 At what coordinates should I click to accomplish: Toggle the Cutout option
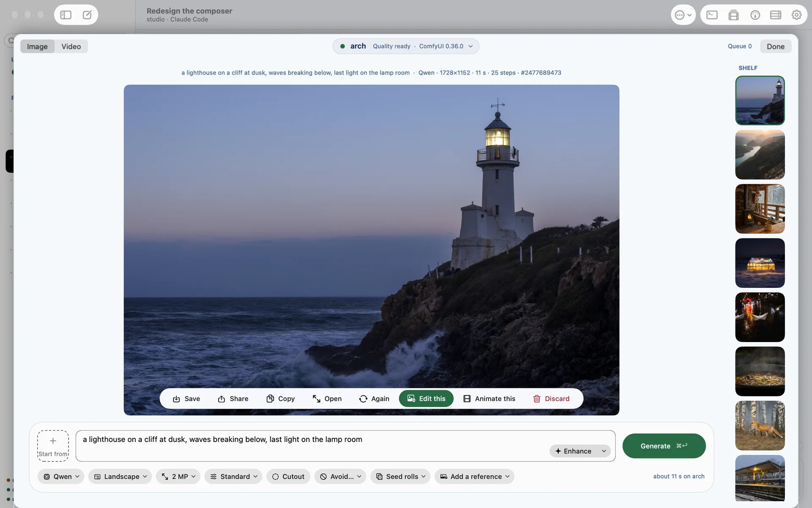[x=288, y=477]
